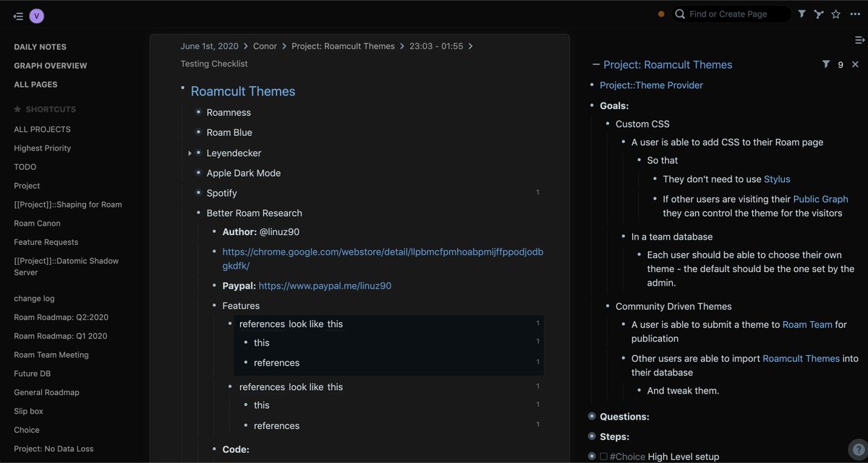Screen dimensions: 868x463
Task: Open the Roam Team Meeting shortcut
Action: tap(51, 355)
